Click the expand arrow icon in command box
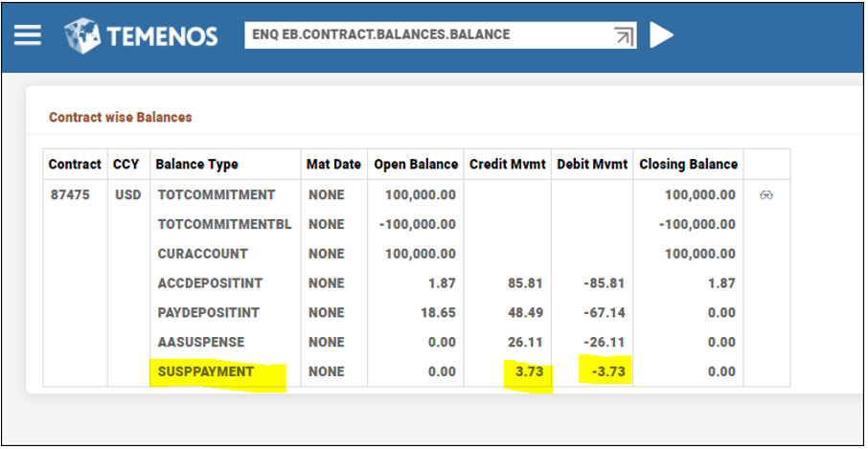Screen dimensions: 868x449 pyautogui.click(x=624, y=35)
